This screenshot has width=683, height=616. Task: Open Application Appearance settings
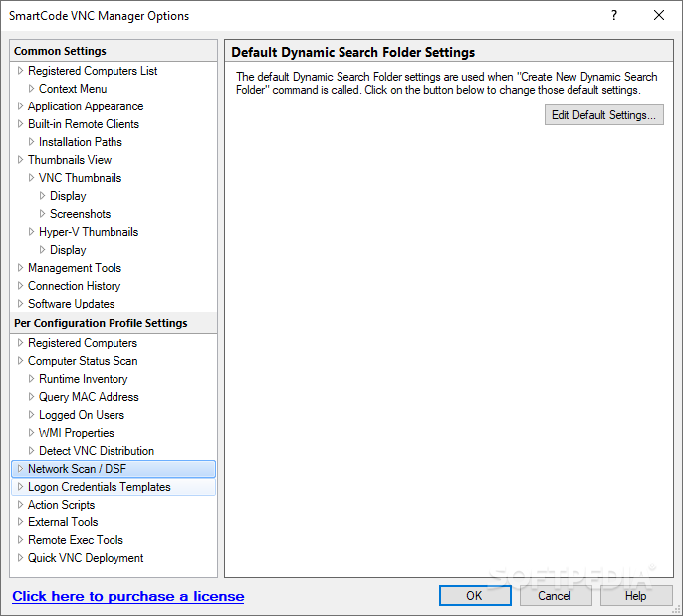[86, 106]
